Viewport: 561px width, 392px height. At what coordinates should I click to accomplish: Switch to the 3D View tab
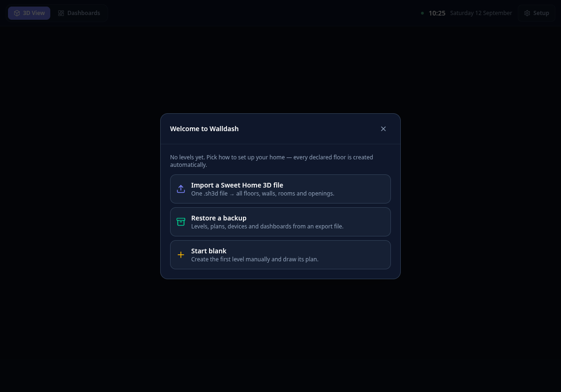[x=29, y=13]
